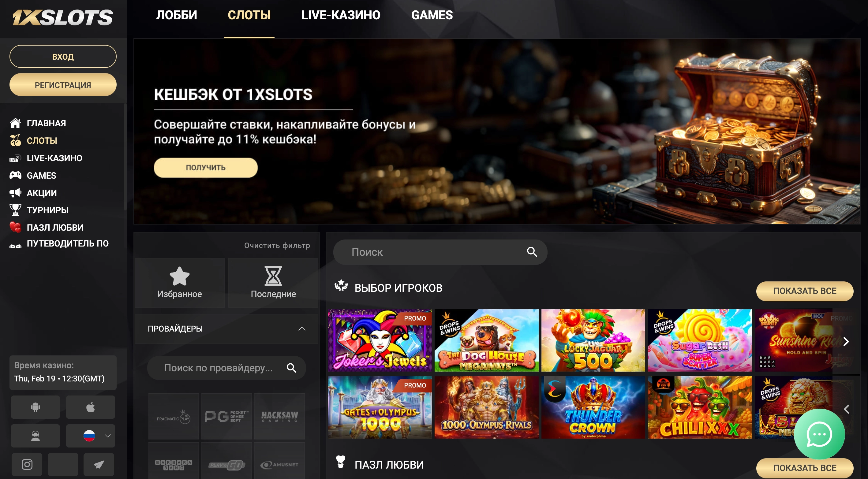Open the Instagram social link icon
868x479 pixels.
point(27,465)
